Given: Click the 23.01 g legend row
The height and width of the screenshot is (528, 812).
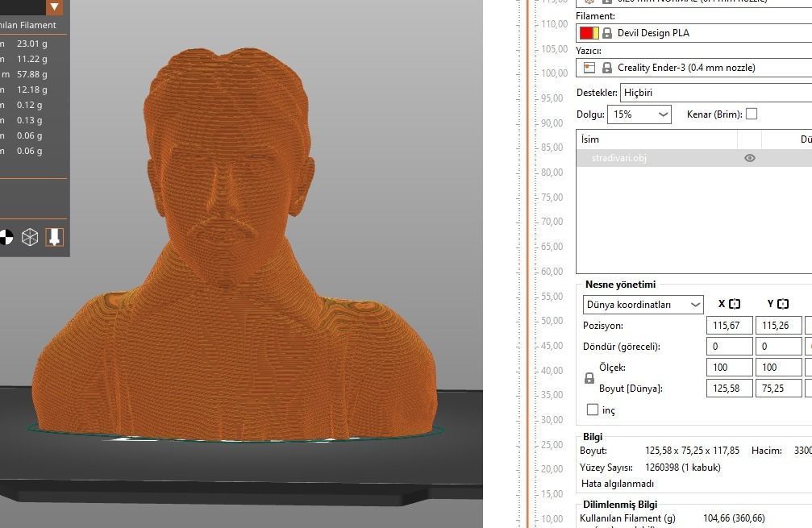Looking at the screenshot, I should (32, 44).
